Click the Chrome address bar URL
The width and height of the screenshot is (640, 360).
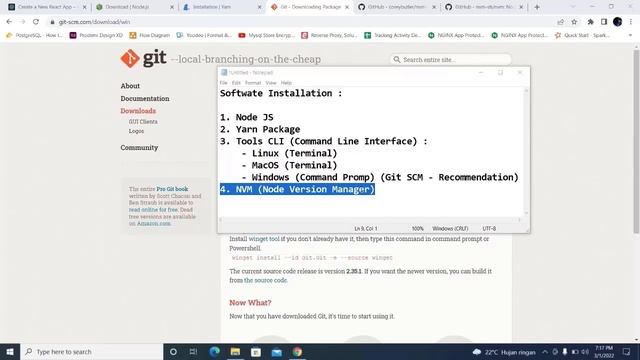pos(94,22)
